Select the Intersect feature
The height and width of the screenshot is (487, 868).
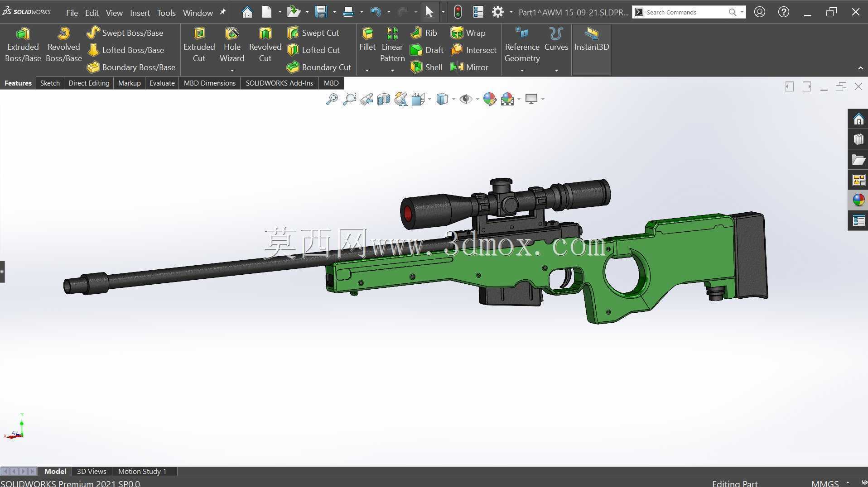[473, 50]
